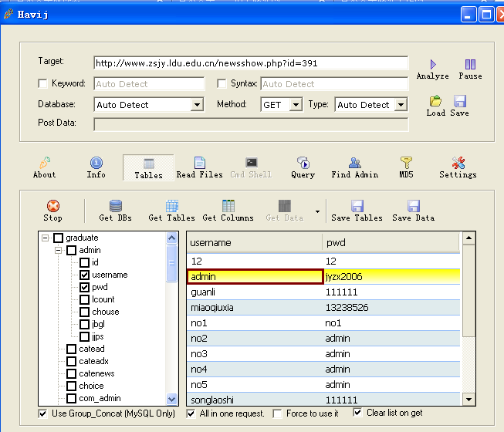Click data table scroll up arrow
This screenshot has height=432, width=504.
(x=469, y=238)
